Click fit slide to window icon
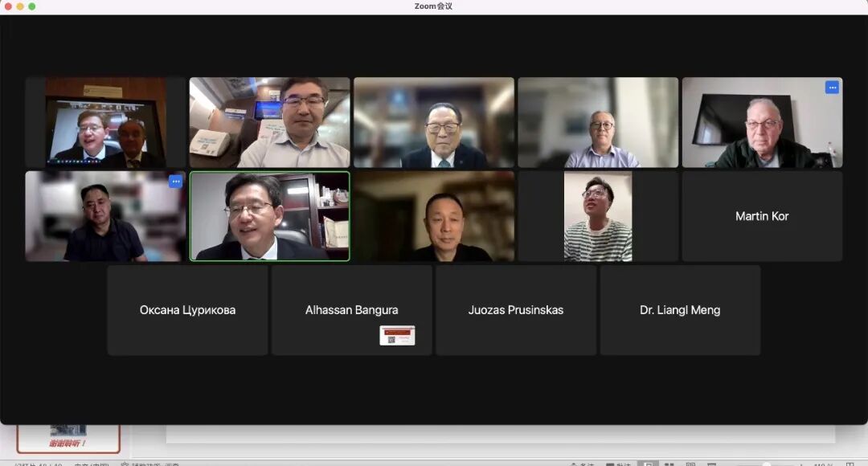868x466 pixels. click(850, 464)
